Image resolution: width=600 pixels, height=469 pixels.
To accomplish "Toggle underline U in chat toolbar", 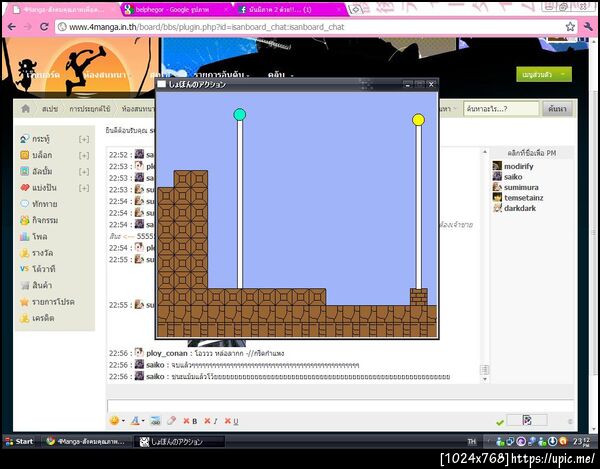I will click(x=231, y=421).
